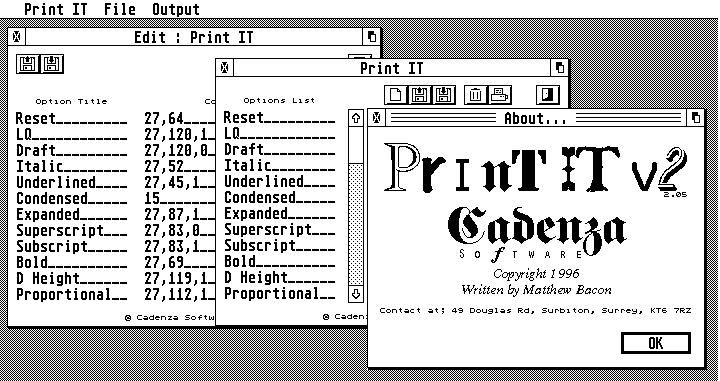Close the About dialog with its close box
The height and width of the screenshot is (381, 720).
tap(377, 118)
